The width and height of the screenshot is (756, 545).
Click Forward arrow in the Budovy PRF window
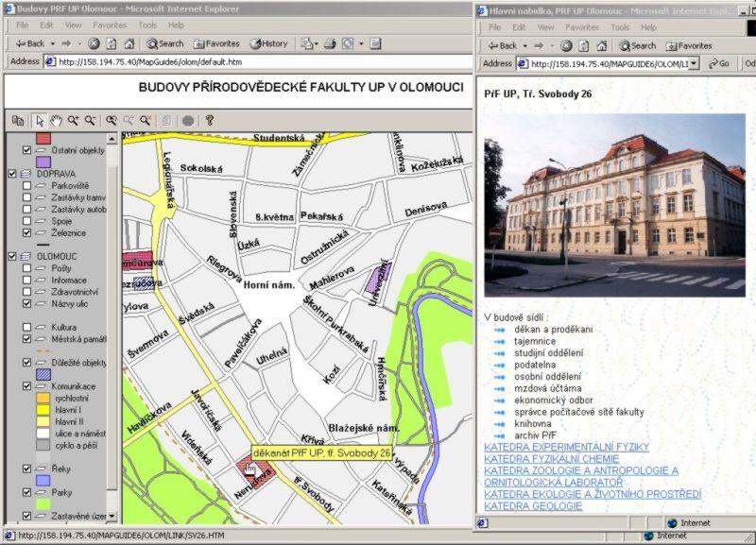(66, 43)
